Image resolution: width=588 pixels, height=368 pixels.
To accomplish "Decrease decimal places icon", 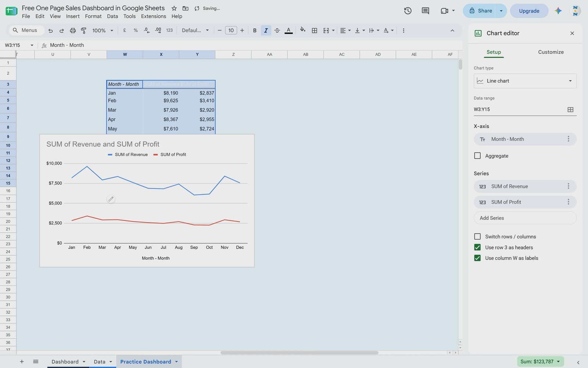I will tap(147, 31).
